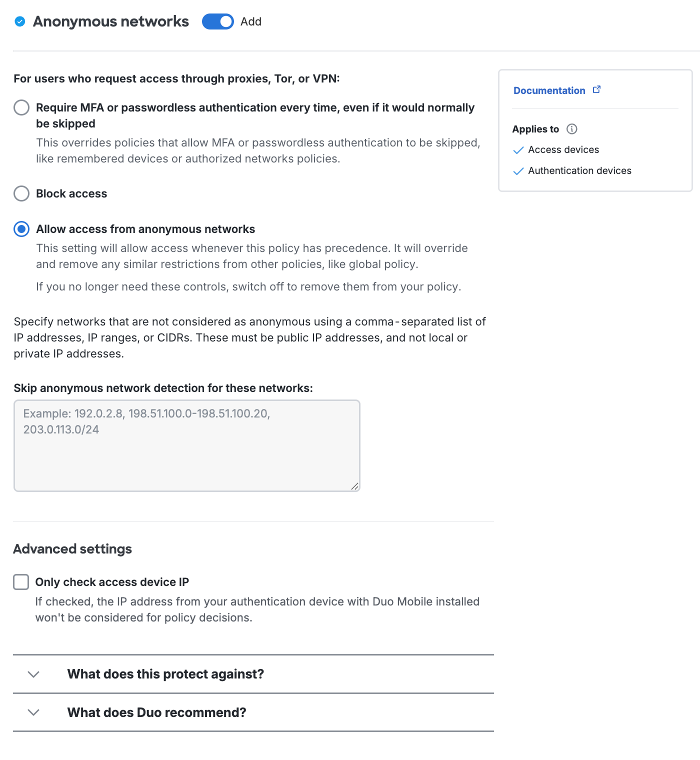This screenshot has height=760, width=700.
Task: Click the external link icon beside Documentation
Action: [x=597, y=89]
